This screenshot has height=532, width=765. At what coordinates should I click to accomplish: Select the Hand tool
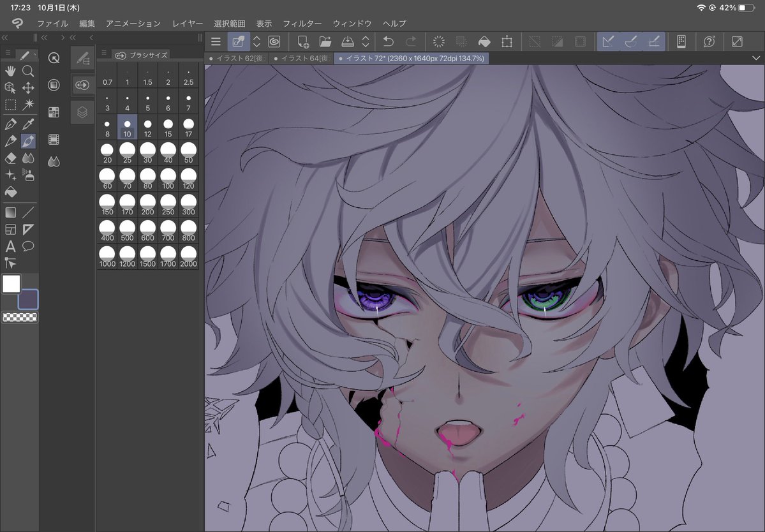pos(10,71)
